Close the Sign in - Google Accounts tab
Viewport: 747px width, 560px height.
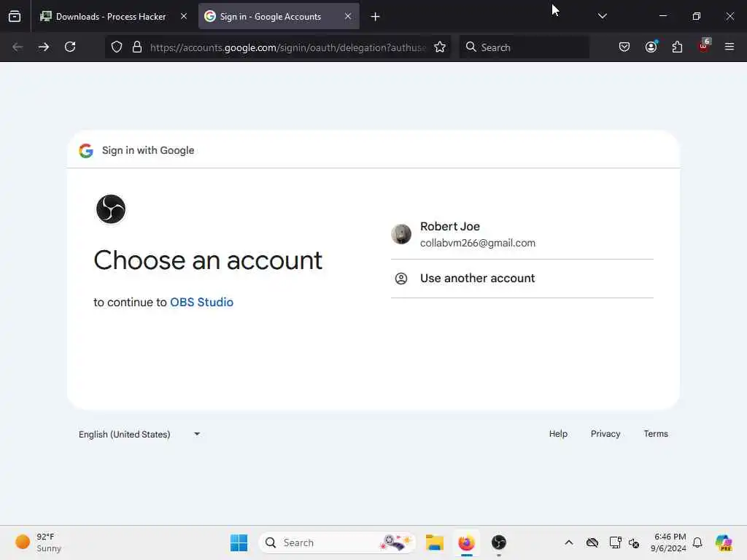coord(348,16)
